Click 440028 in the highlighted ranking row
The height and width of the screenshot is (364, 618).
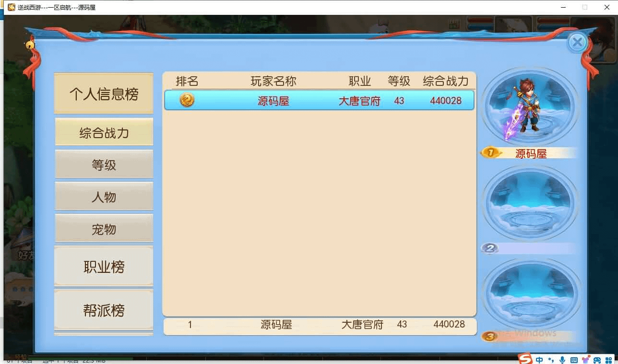tap(446, 101)
